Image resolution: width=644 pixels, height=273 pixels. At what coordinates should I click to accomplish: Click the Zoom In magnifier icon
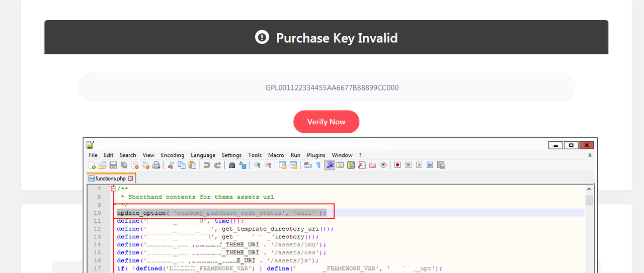[x=258, y=165]
